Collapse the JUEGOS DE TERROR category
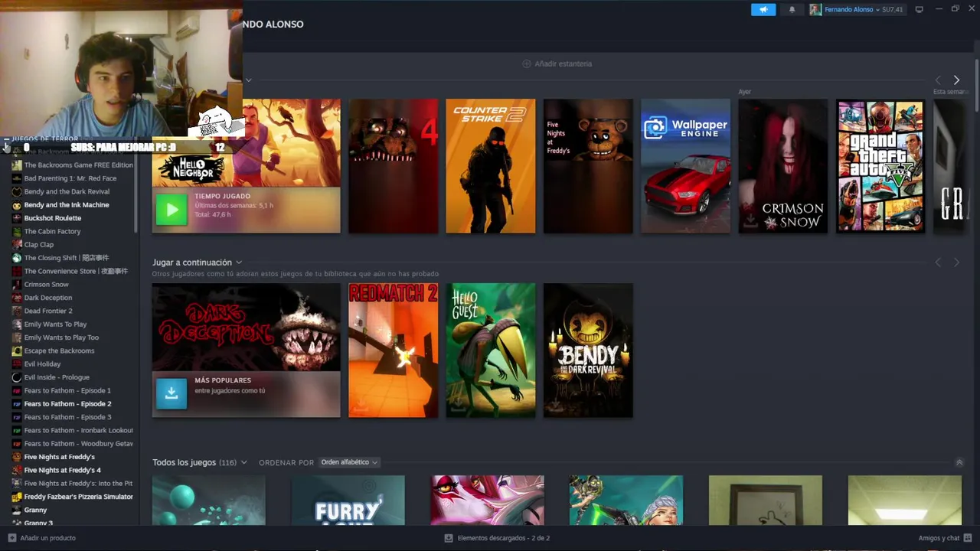Image resolution: width=980 pixels, height=551 pixels. pyautogui.click(x=6, y=139)
